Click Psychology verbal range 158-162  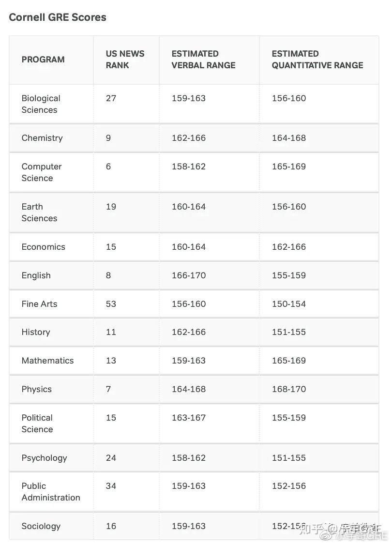[x=189, y=458]
